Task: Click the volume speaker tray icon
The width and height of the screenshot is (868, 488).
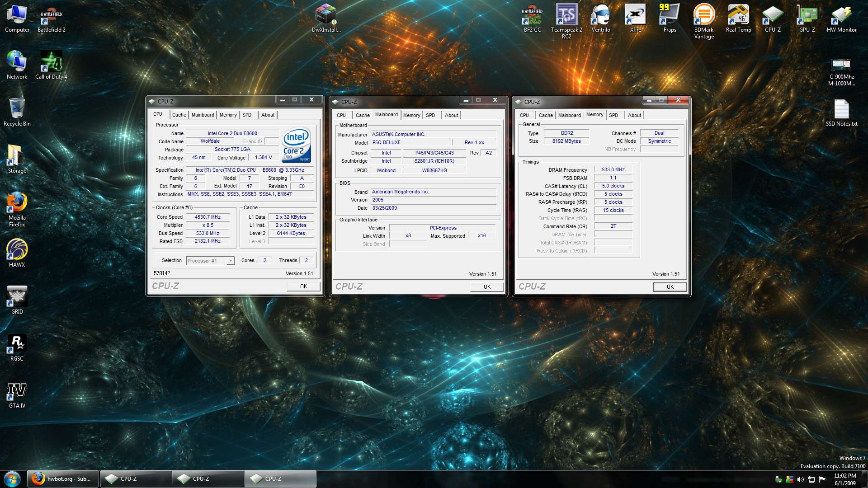Action: click(800, 479)
